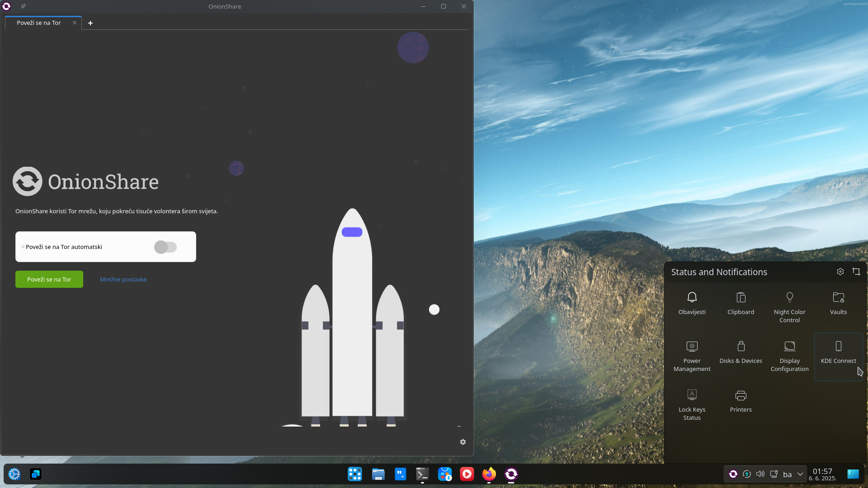Image resolution: width=868 pixels, height=488 pixels.
Task: Open the app grid icon in the taskbar
Action: (355, 474)
